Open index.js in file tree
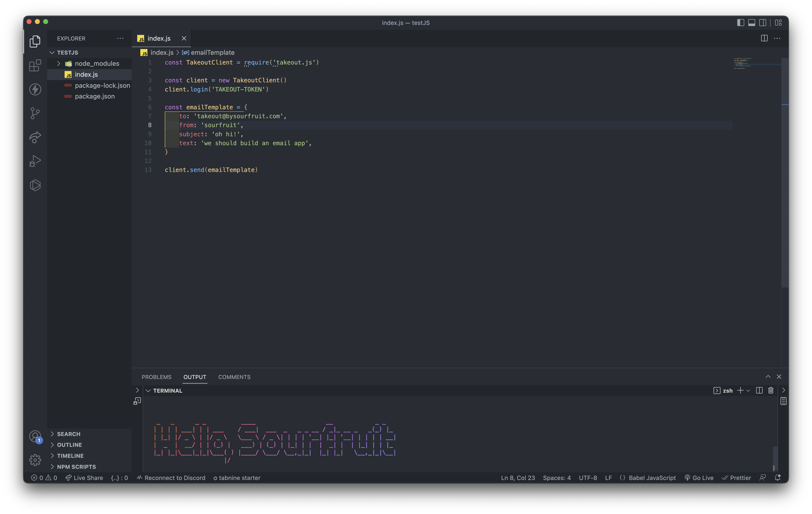 coord(89,74)
